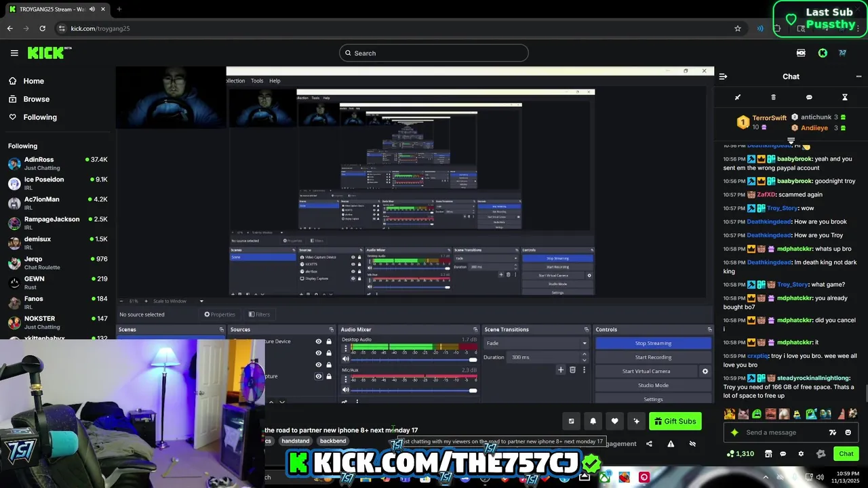Viewport: 868px width, 488px height.
Task: Click Start Recording in OBS
Action: (653, 357)
